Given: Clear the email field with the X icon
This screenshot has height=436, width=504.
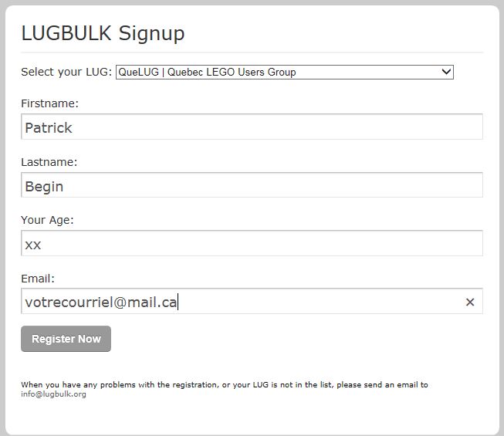Looking at the screenshot, I should click(470, 302).
